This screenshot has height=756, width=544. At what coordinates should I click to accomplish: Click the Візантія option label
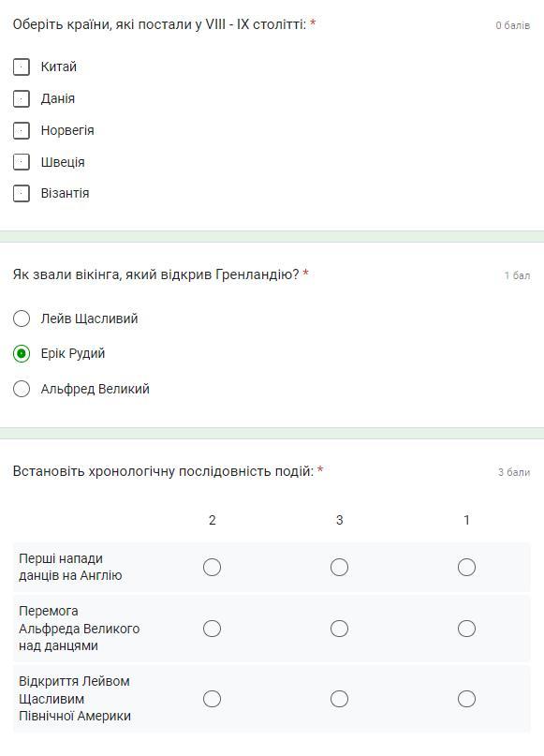point(65,193)
